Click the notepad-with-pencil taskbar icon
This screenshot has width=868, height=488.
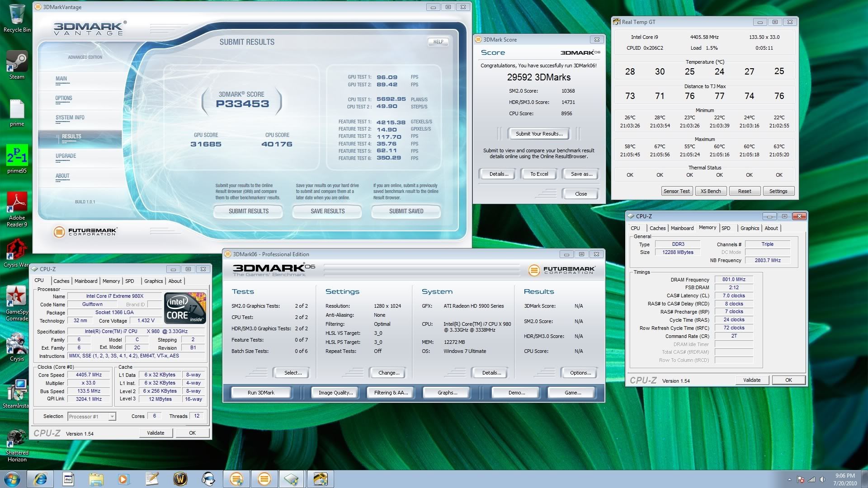click(x=152, y=479)
